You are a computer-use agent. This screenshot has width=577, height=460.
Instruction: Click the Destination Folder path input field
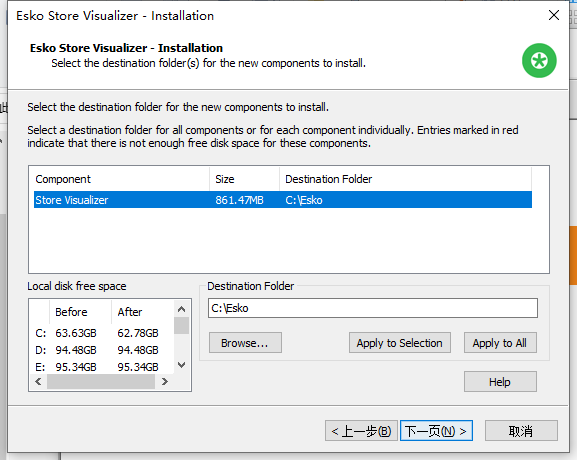click(x=372, y=308)
